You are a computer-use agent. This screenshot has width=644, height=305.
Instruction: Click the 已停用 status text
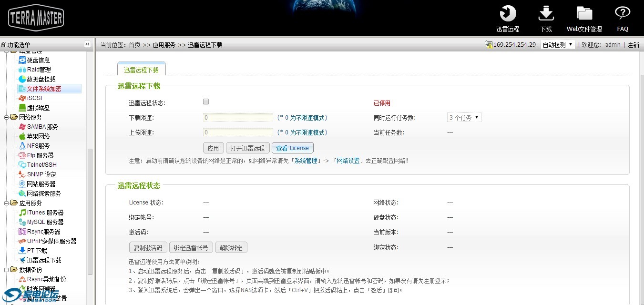click(x=382, y=103)
